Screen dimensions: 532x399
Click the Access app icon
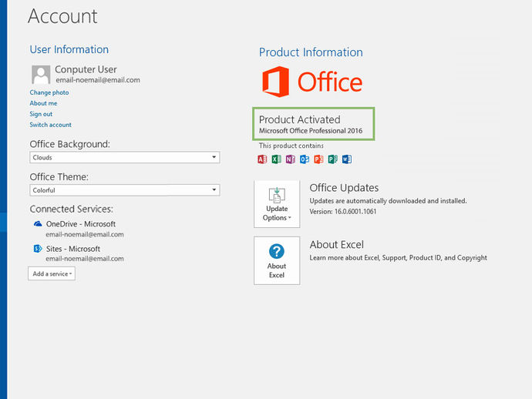262,159
